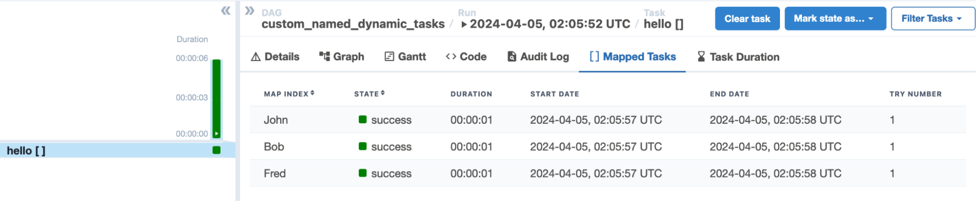980x201 pixels.
Task: Click the green hello task status square
Action: tap(216, 150)
